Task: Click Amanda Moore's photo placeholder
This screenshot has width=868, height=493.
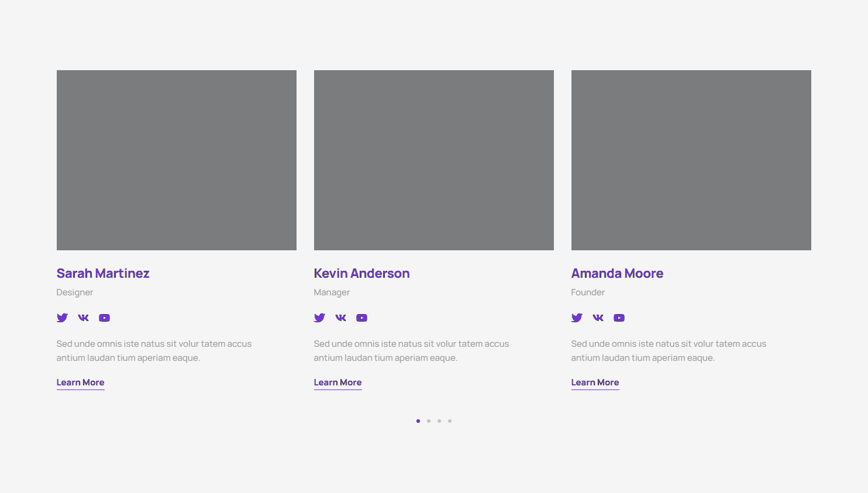Action: (691, 160)
